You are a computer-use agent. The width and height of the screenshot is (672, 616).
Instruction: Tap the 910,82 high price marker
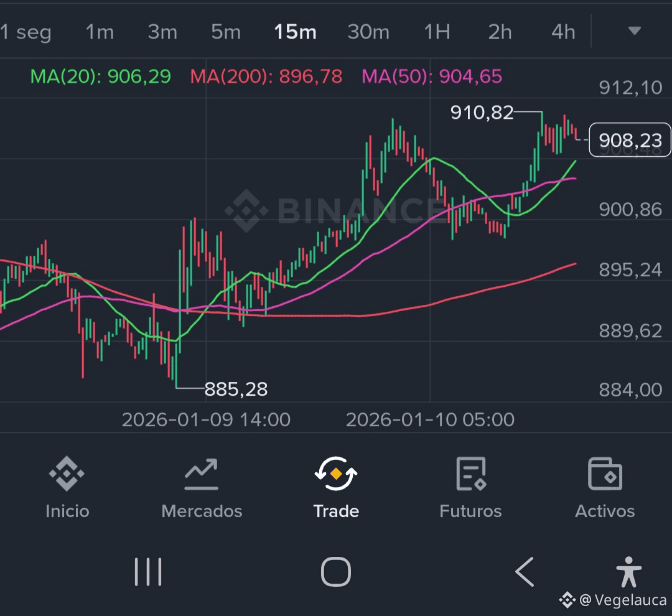pyautogui.click(x=482, y=113)
